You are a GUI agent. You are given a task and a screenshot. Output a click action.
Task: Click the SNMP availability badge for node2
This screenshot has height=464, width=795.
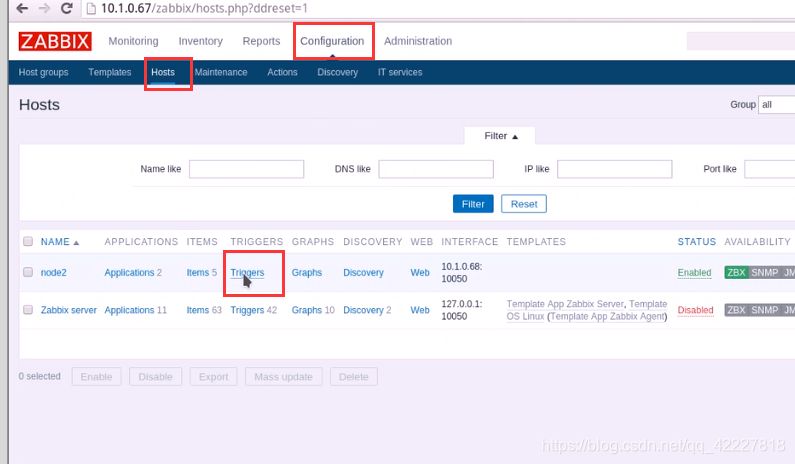coord(765,272)
